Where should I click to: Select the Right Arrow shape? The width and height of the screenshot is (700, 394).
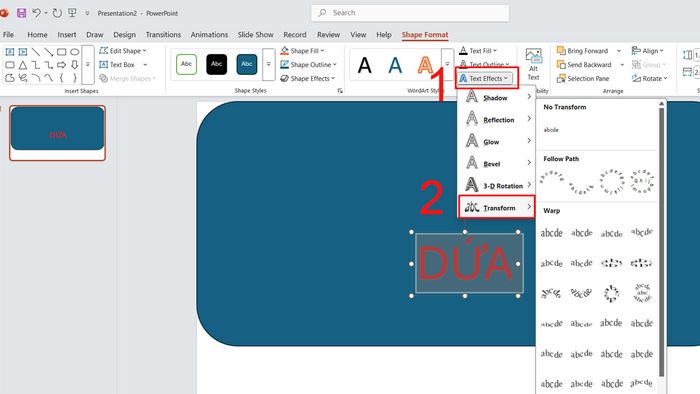[x=62, y=65]
